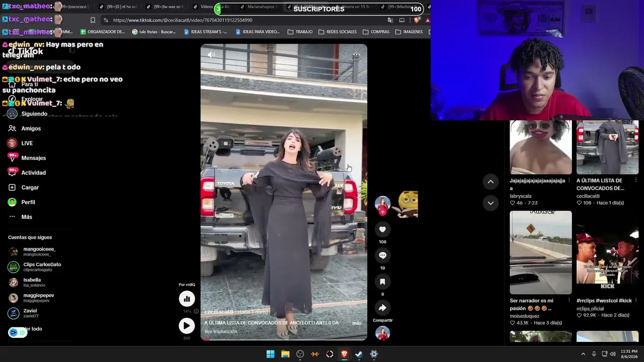
Task: Open the Cargar upload plus icon
Action: click(12, 188)
